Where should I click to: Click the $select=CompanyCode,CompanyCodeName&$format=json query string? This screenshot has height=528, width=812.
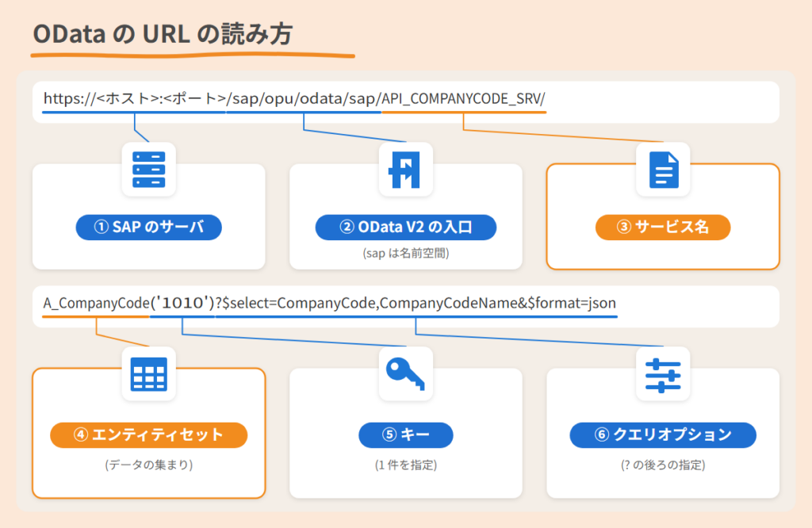pyautogui.click(x=419, y=303)
